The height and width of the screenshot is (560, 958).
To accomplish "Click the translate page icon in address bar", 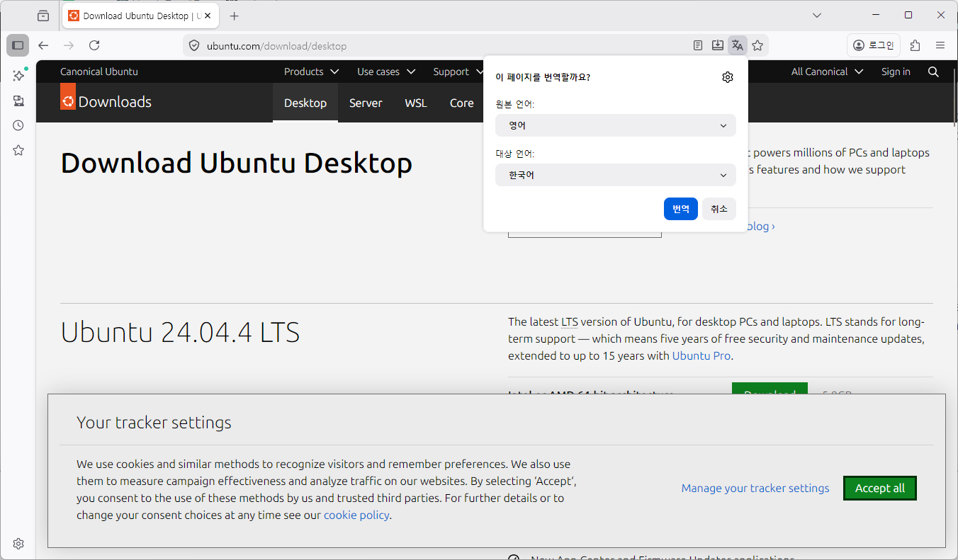I will tap(738, 45).
